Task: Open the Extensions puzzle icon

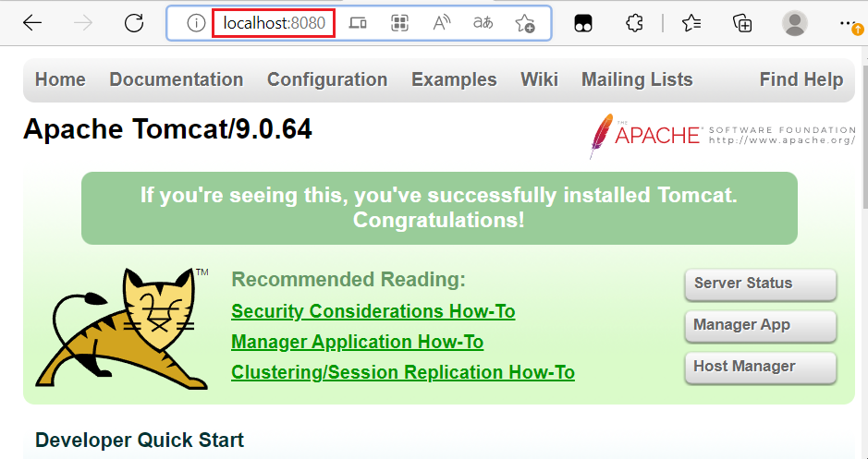Action: pos(634,23)
